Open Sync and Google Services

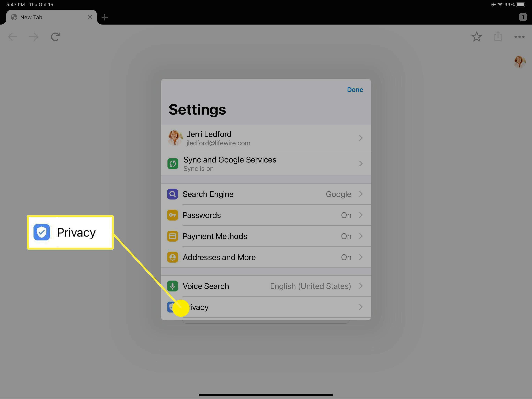tap(266, 164)
